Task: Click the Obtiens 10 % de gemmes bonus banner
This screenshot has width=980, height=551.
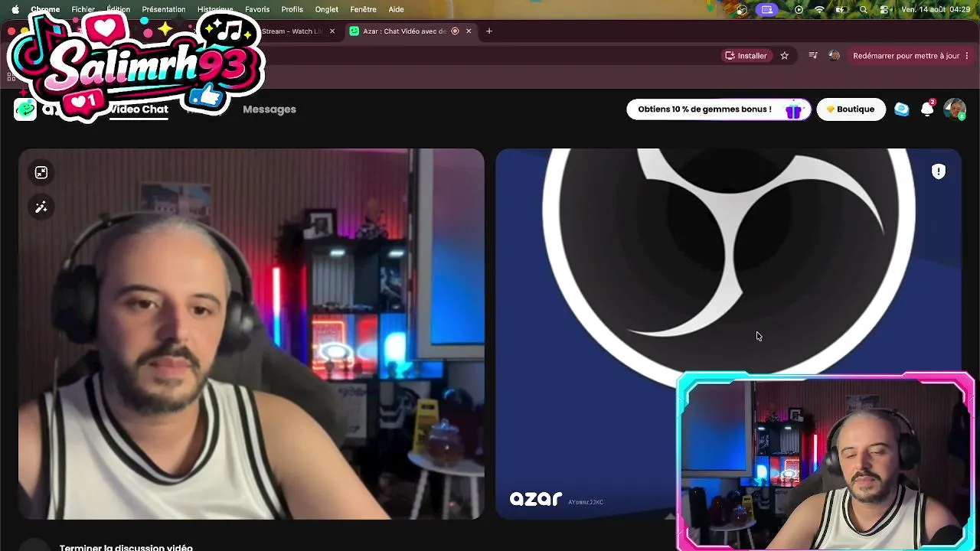Action: 718,109
